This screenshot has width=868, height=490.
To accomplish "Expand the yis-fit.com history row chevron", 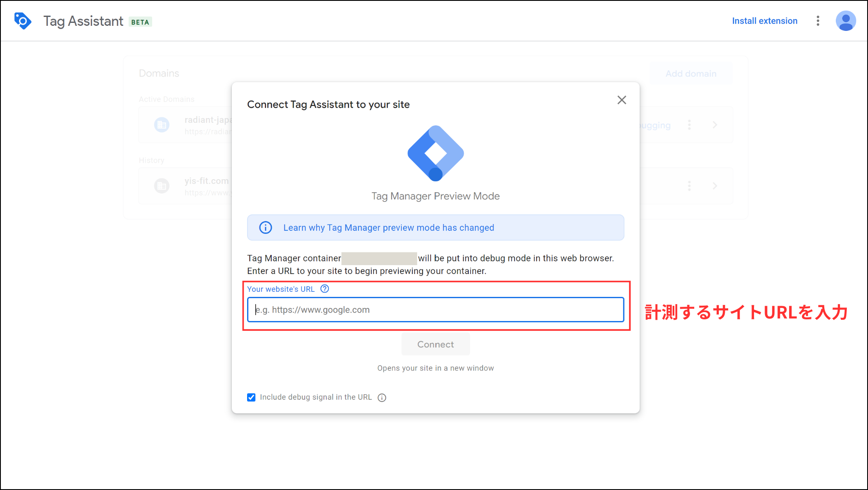I will pos(715,186).
